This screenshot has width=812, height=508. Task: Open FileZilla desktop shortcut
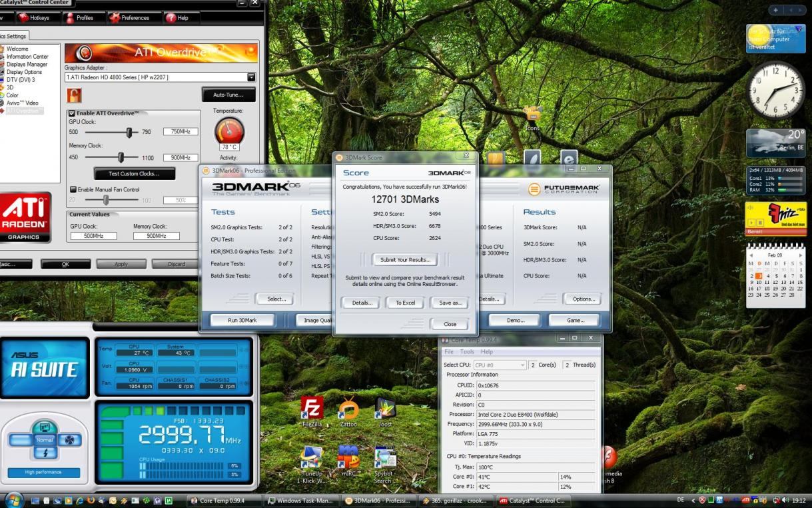pyautogui.click(x=312, y=411)
